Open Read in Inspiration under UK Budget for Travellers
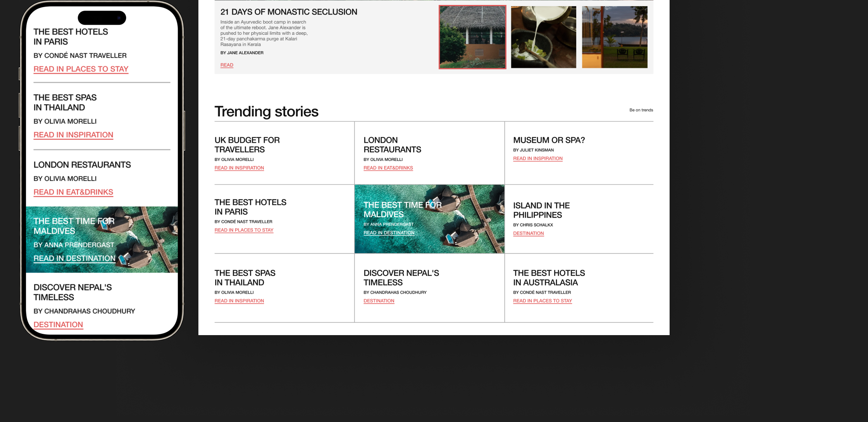Screen dimensions: 868x422 (239, 168)
